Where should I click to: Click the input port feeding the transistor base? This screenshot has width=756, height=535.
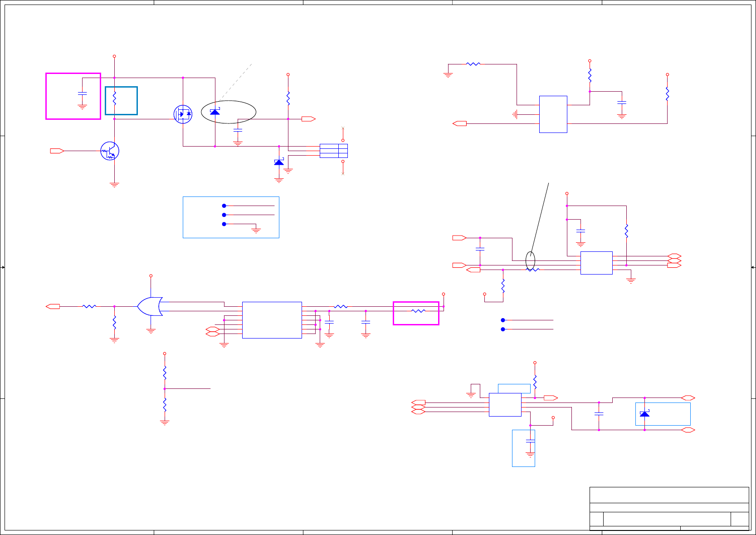(x=57, y=151)
